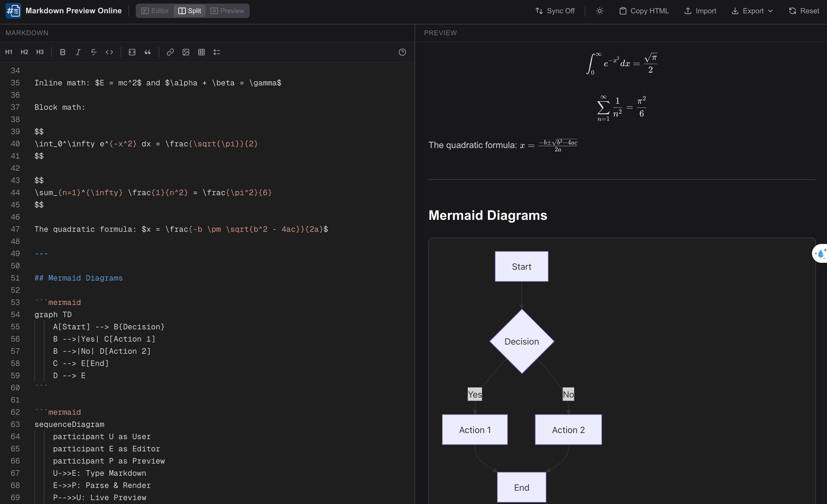Insert an image
Screen dimensions: 827x504
coord(186,52)
